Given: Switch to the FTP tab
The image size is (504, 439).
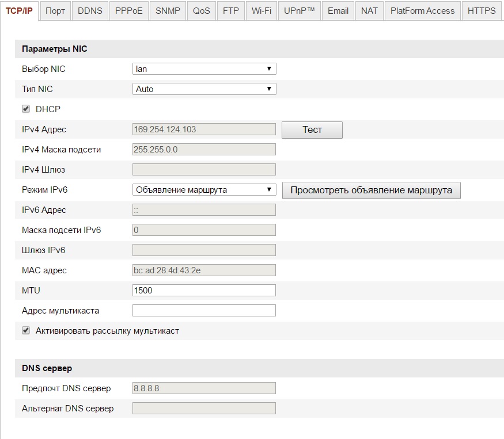Looking at the screenshot, I should pos(230,11).
